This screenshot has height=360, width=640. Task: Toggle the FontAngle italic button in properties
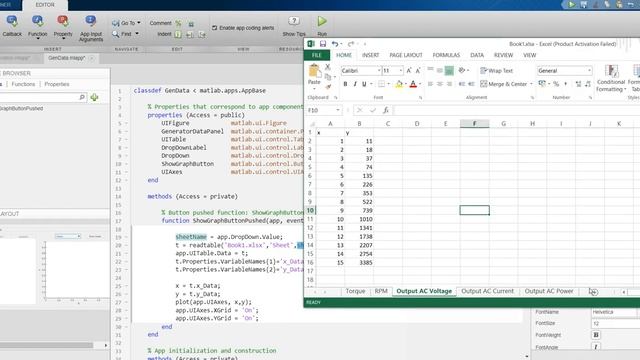point(596,347)
